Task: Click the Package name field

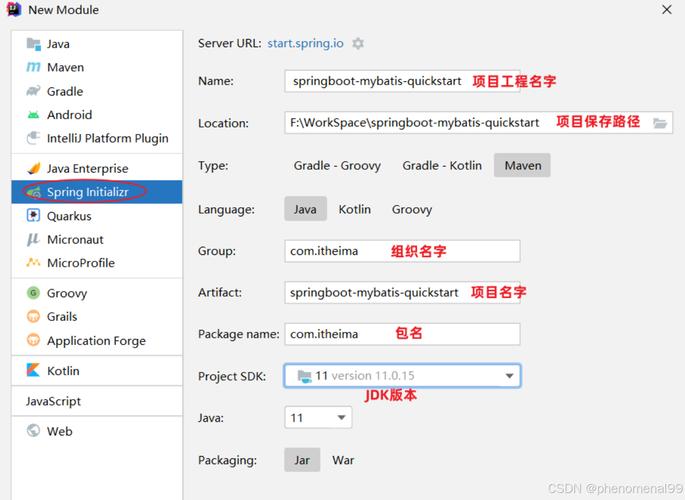Action: point(402,334)
